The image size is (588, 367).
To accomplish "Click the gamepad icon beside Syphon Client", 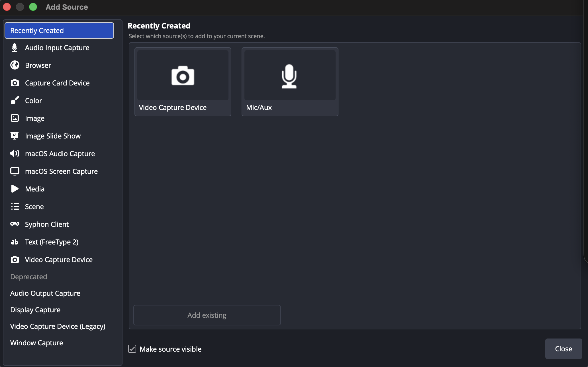I will coord(15,224).
